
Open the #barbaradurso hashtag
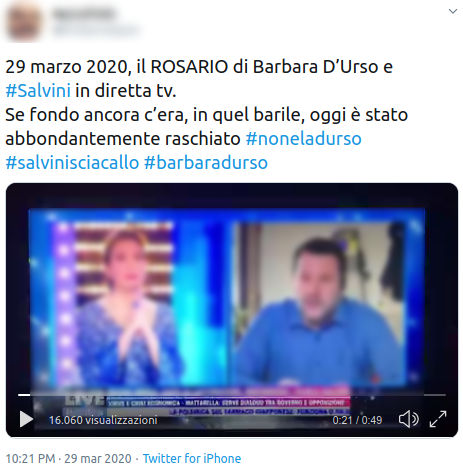click(206, 163)
